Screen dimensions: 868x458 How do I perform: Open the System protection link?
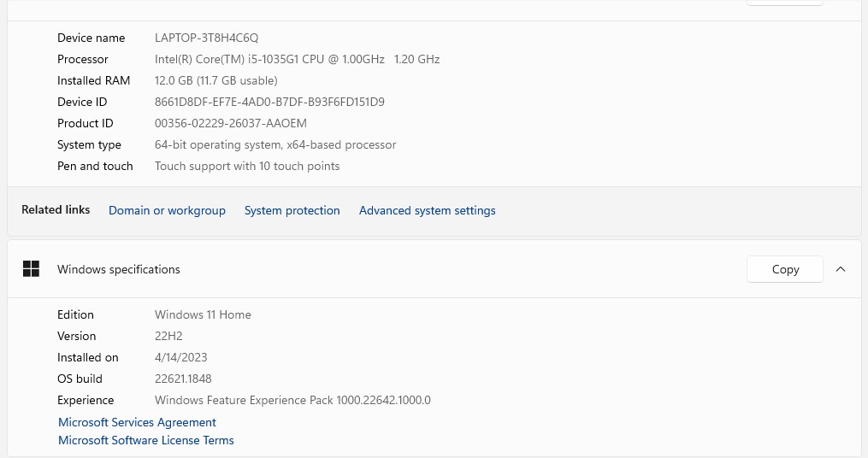[292, 210]
